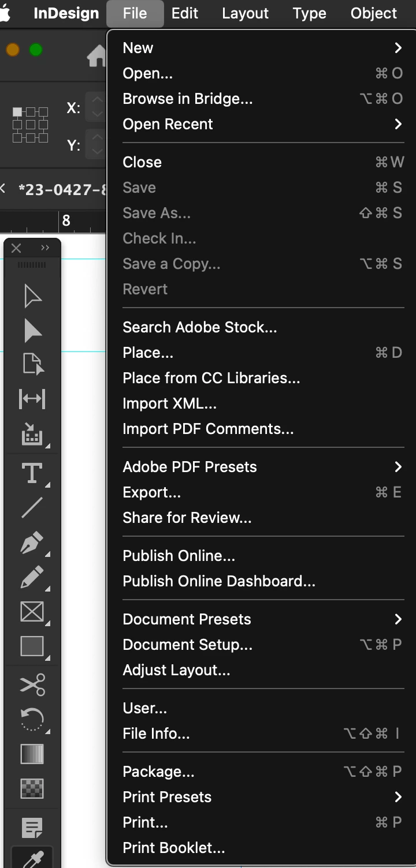Click the Home icon
The image size is (416, 868).
96,56
